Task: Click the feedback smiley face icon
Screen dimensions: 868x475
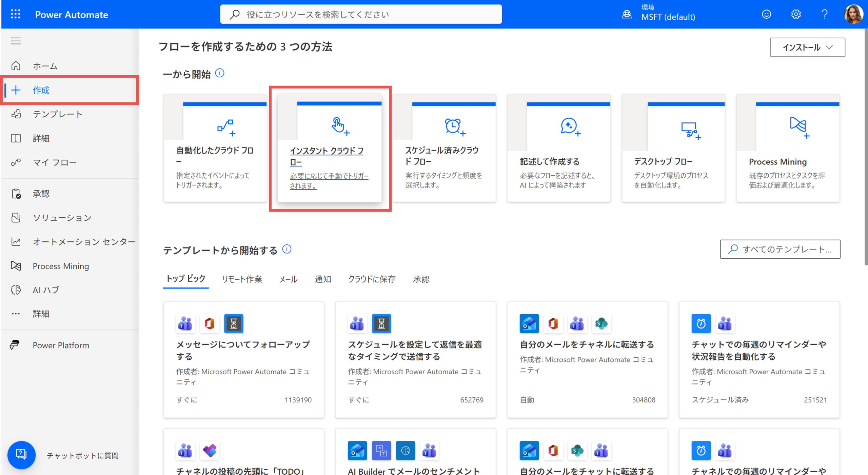Action: coord(766,14)
